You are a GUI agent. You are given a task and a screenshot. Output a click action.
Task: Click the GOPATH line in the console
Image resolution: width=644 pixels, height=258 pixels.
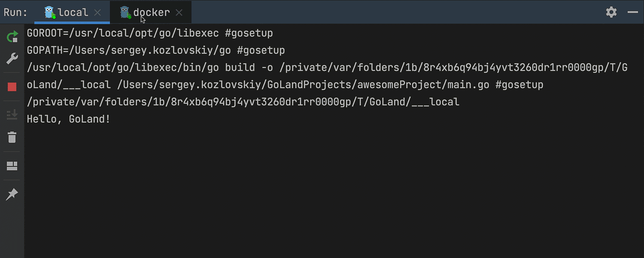pos(156,50)
